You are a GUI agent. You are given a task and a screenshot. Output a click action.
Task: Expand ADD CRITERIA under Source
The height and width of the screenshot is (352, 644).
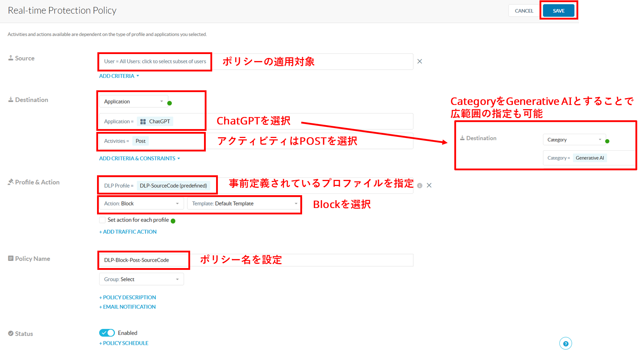point(119,76)
